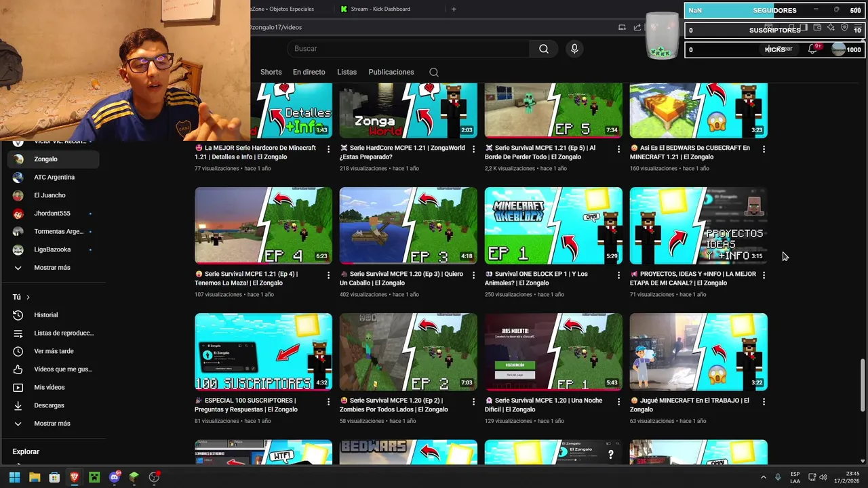Switch to the Listas channel tab
This screenshot has height=488, width=868.
click(x=347, y=72)
